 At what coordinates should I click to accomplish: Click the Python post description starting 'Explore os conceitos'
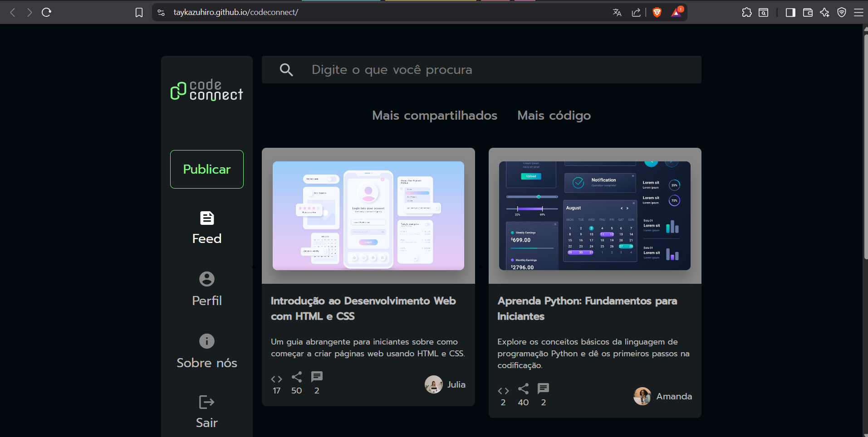[593, 354]
